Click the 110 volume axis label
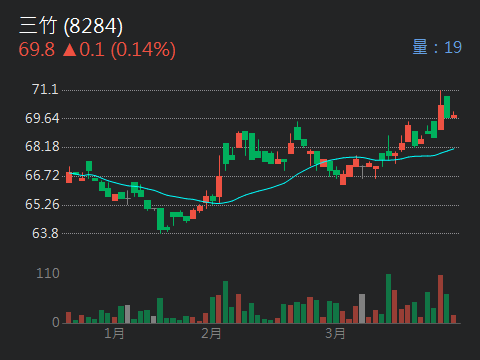Screen dimensions: 480x360 pyautogui.click(x=48, y=273)
